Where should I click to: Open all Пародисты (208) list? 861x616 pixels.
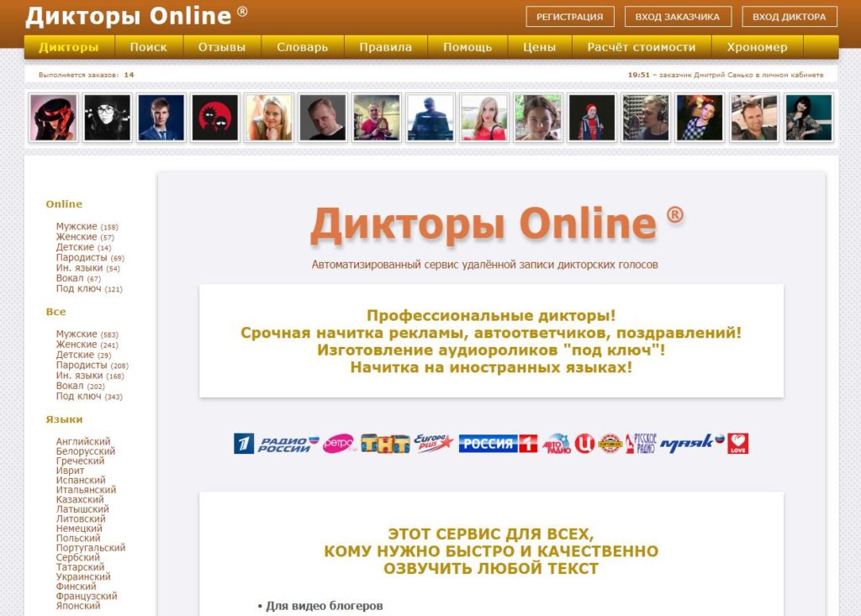click(x=92, y=365)
